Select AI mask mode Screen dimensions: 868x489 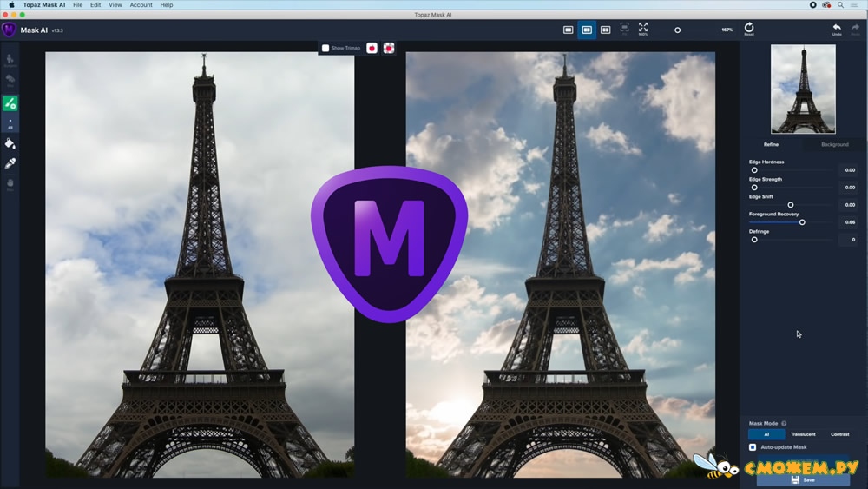pos(766,434)
